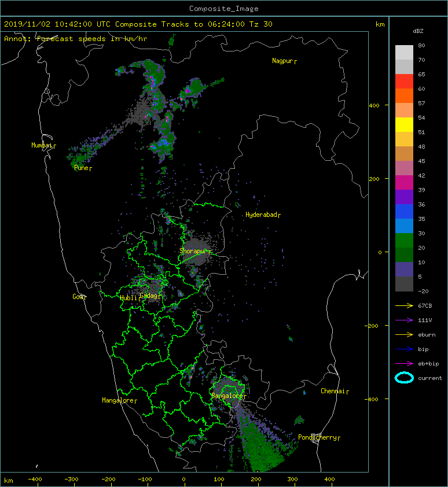
Task: Click the x-axis -300 tick label
Action: 71,479
